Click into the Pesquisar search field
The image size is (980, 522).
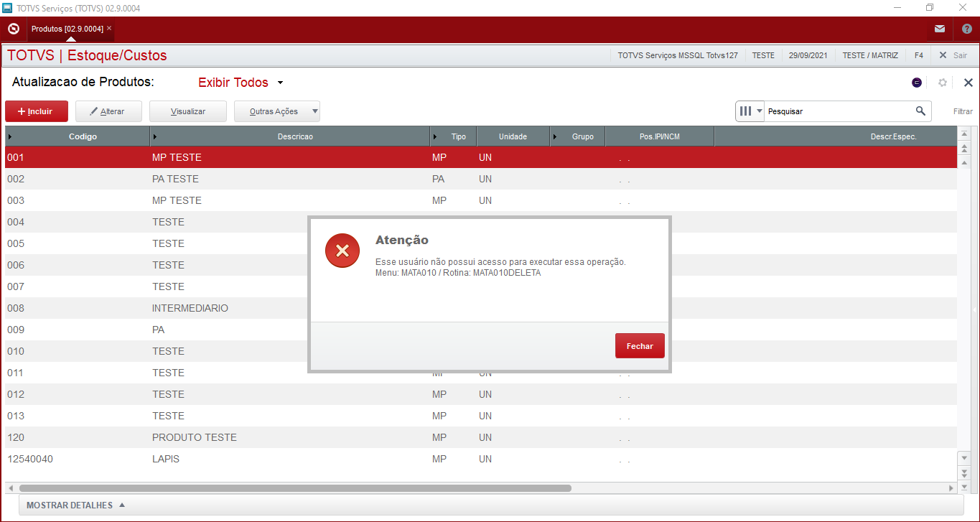838,111
